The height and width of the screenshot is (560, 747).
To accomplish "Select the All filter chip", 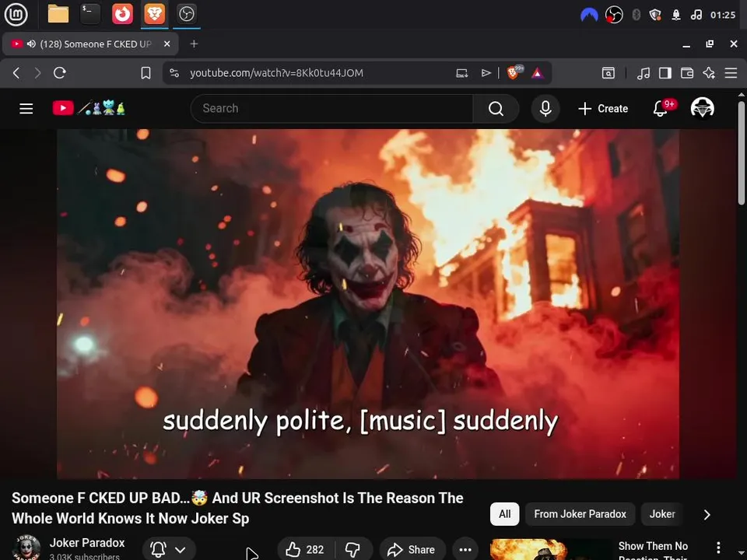I will point(504,514).
